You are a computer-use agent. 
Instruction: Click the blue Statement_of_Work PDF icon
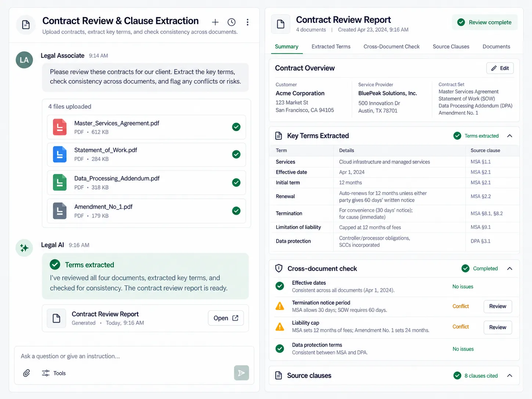60,154
